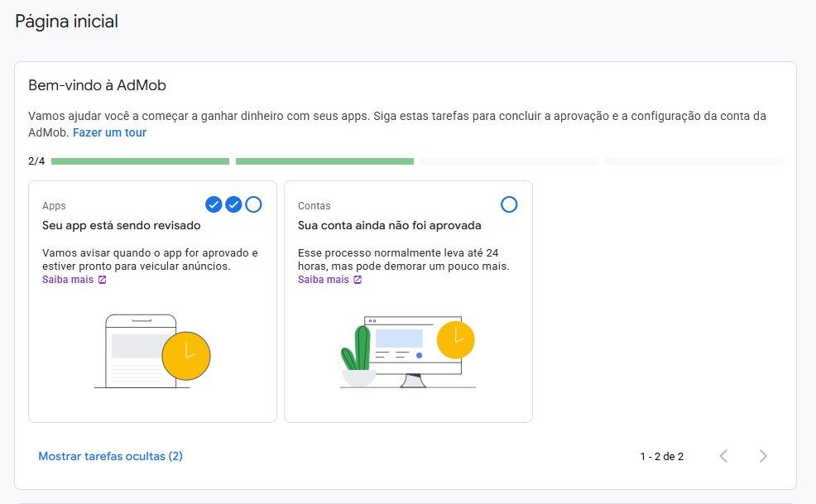Viewport: 816px width, 504px height.
Task: Click the Página inicial heading
Action: pyautogui.click(x=66, y=22)
